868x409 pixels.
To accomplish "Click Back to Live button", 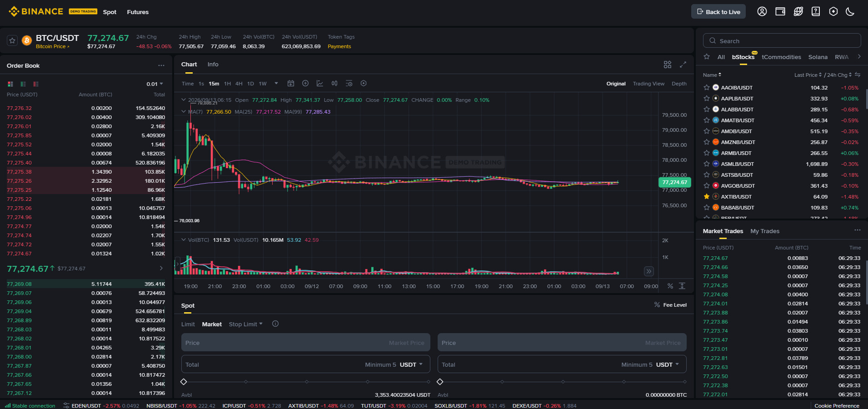I will (x=718, y=12).
